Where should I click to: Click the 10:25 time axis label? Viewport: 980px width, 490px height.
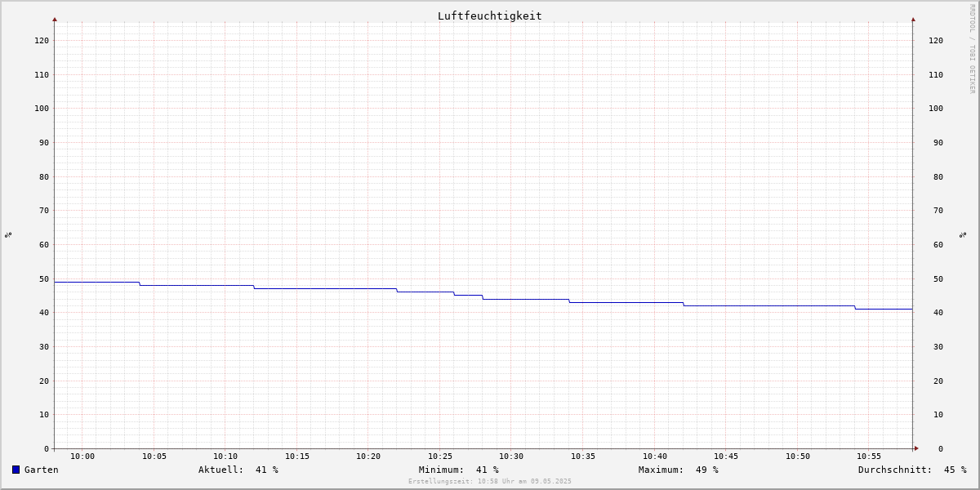[x=440, y=456]
